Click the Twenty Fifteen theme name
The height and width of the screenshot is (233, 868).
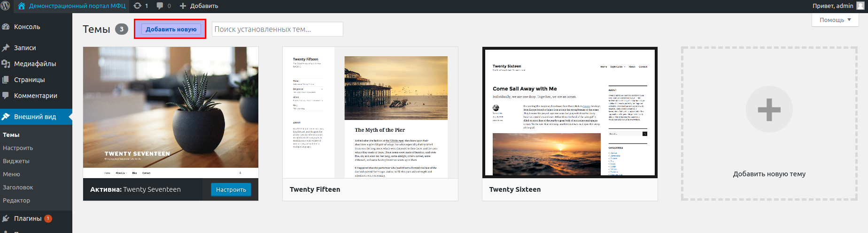(x=315, y=189)
